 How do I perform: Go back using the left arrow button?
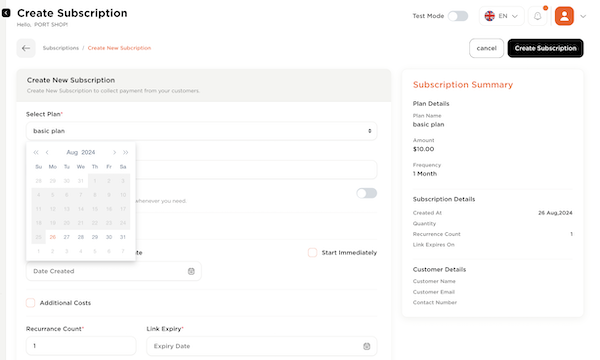click(26, 48)
